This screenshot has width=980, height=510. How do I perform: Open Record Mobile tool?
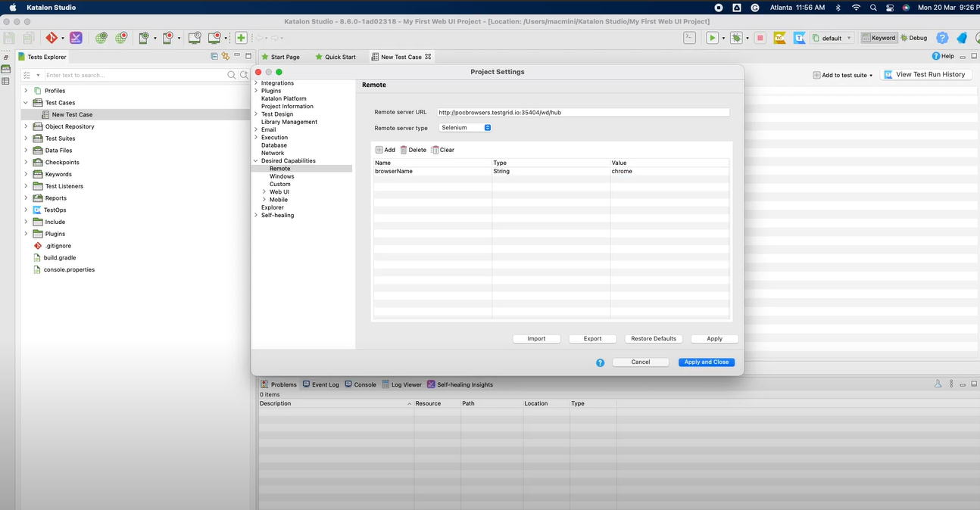168,38
